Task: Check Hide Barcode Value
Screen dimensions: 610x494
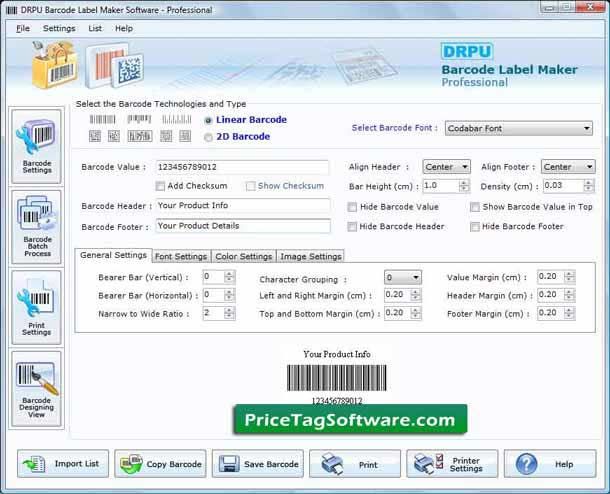Action: (x=352, y=207)
